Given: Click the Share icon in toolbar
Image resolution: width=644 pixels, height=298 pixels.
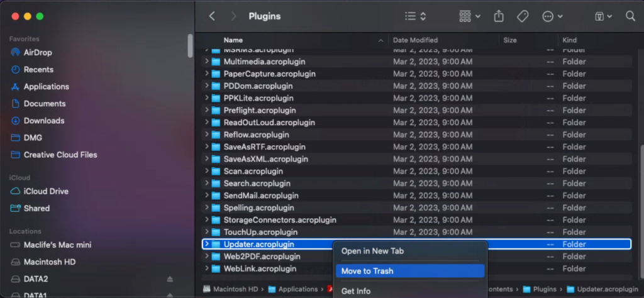Looking at the screenshot, I should pos(499,16).
